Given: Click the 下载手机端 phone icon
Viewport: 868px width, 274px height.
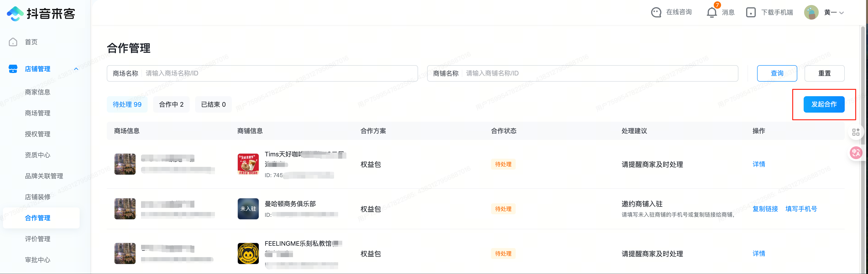Looking at the screenshot, I should pos(750,13).
